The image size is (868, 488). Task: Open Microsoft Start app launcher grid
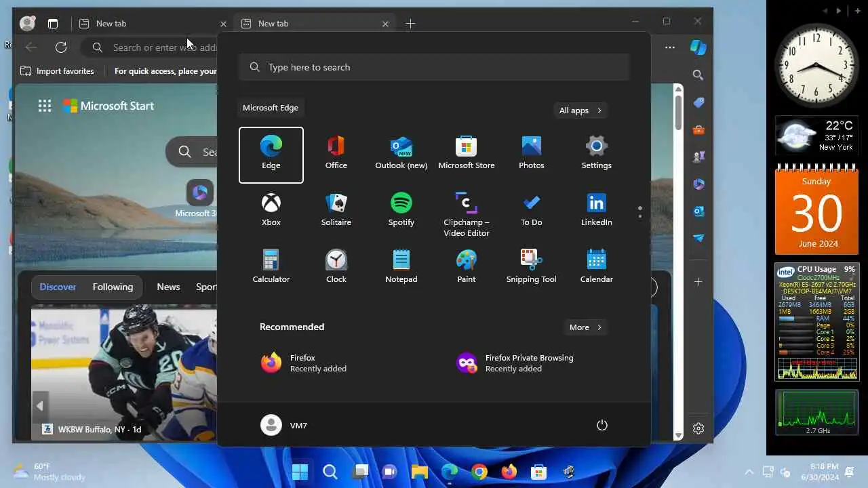[x=45, y=106]
